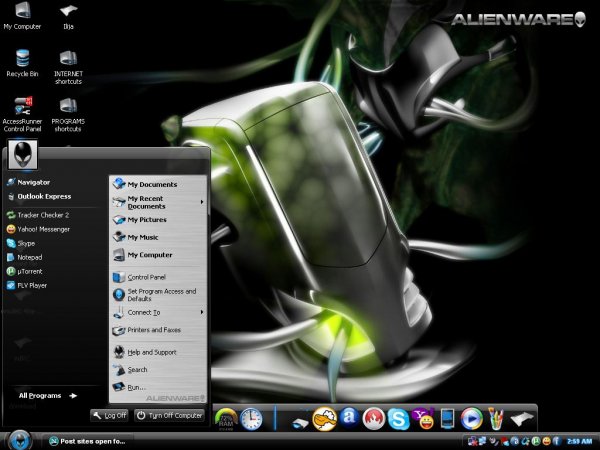Open AccessRunner Control Panel desktop icon
The image size is (600, 450).
click(22, 114)
